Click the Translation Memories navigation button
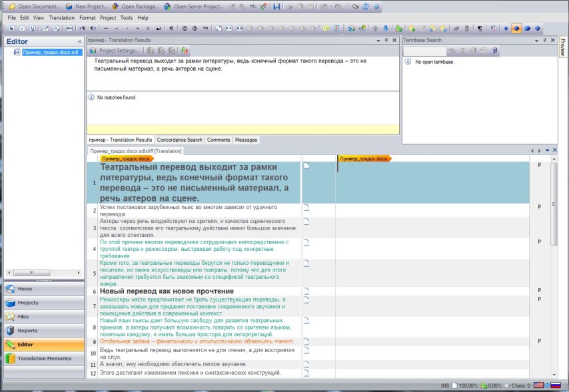569x392 pixels. tap(43, 359)
